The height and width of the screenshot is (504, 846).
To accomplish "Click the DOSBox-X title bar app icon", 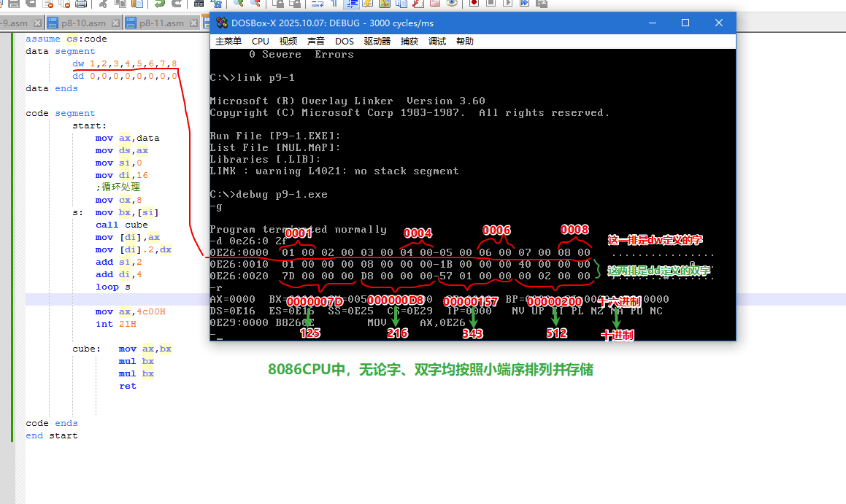I will [x=222, y=23].
